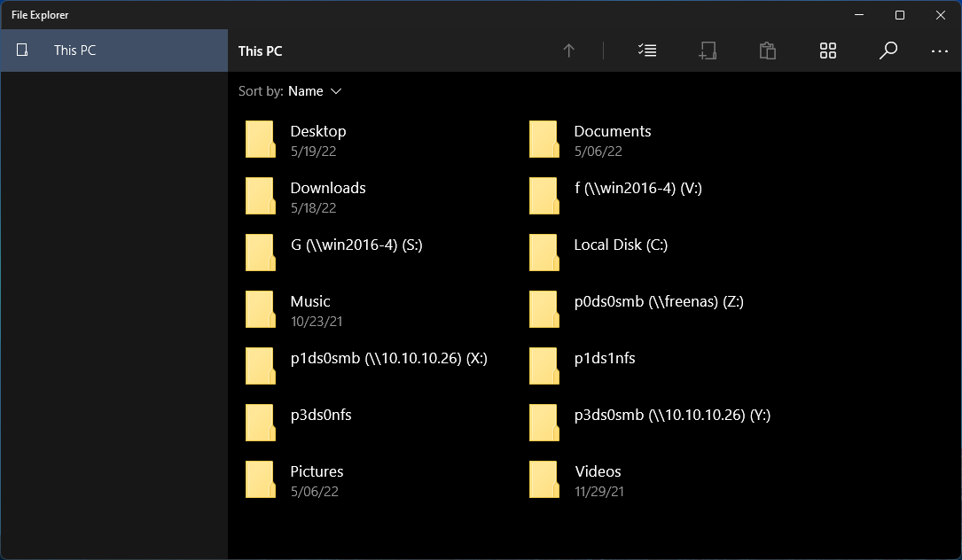962x560 pixels.
Task: Select This PC in the sidebar
Action: pos(114,51)
